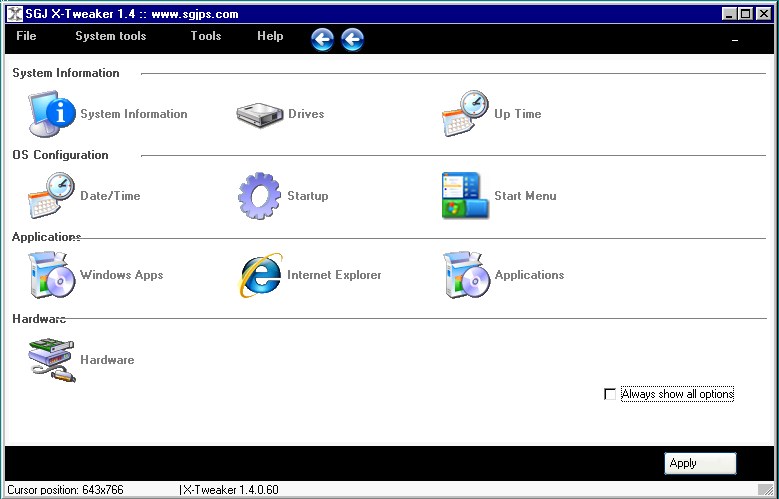Click the blue back arrow nearest Help

tap(322, 39)
